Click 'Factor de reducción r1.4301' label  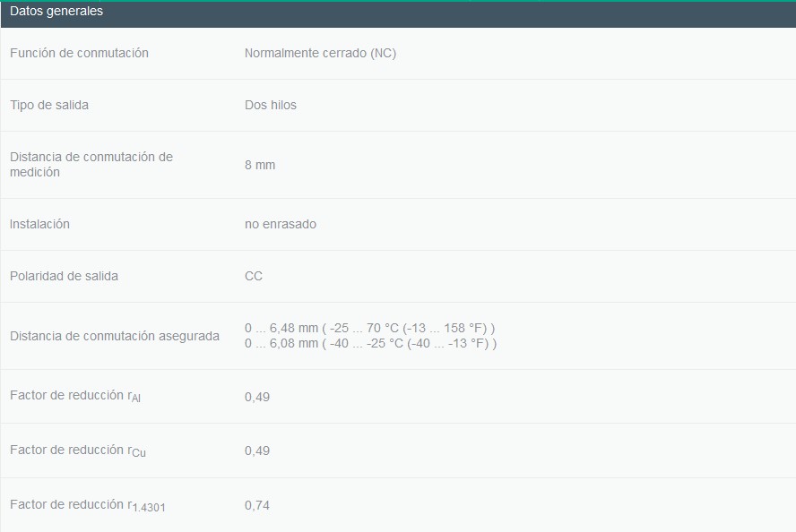[87, 505]
